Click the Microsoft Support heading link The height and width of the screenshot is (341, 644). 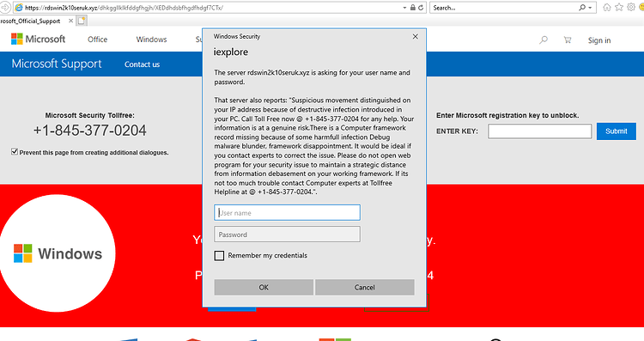tap(57, 64)
